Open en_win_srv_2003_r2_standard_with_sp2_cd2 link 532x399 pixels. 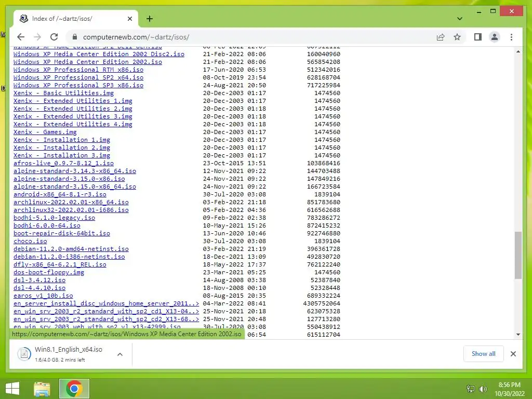pos(106,320)
